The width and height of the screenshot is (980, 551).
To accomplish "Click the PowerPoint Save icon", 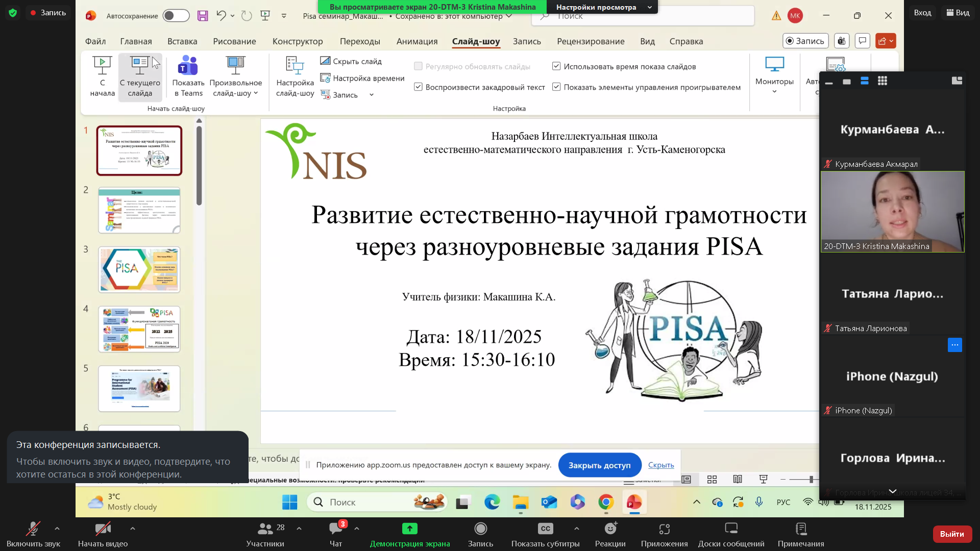I will (x=203, y=16).
